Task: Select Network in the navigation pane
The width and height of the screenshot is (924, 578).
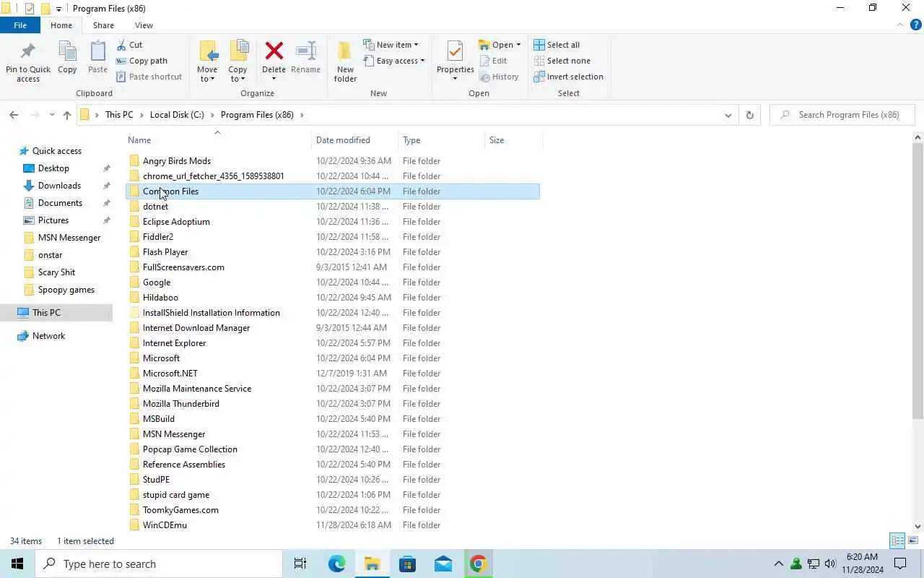Action: [x=48, y=336]
